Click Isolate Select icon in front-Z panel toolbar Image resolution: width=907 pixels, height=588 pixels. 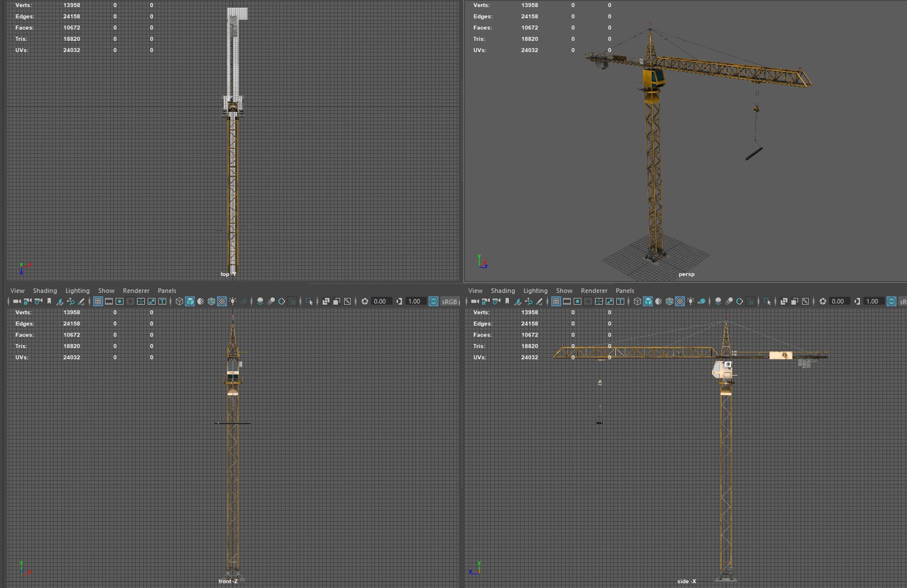tap(309, 301)
